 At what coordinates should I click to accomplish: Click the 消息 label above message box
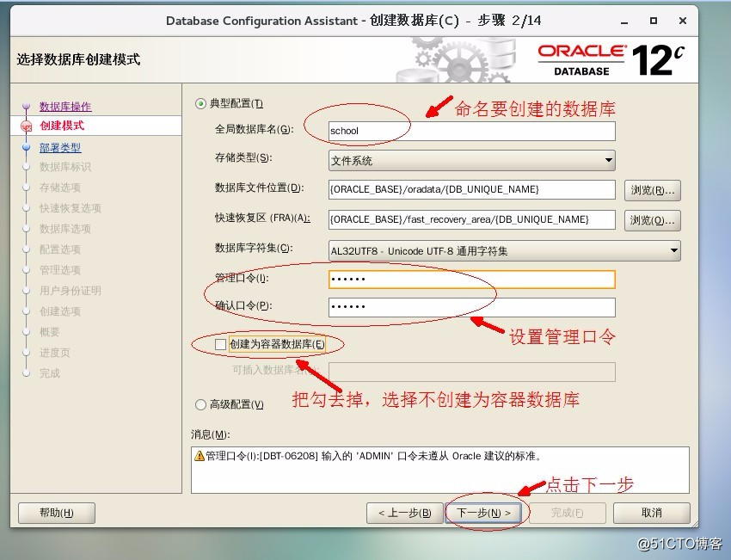[x=210, y=434]
